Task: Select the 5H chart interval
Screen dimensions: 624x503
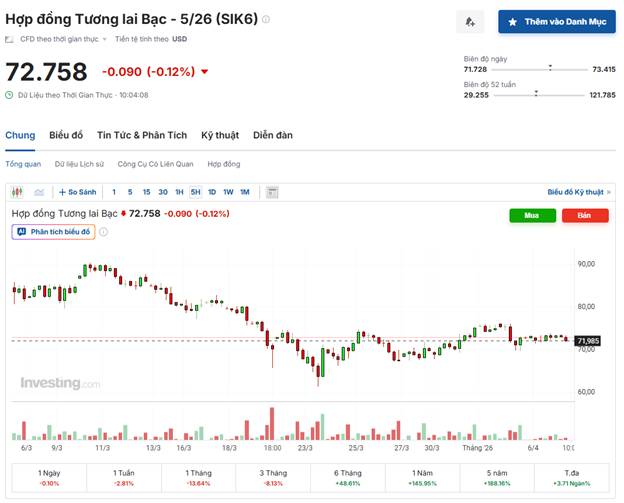Action: click(195, 191)
